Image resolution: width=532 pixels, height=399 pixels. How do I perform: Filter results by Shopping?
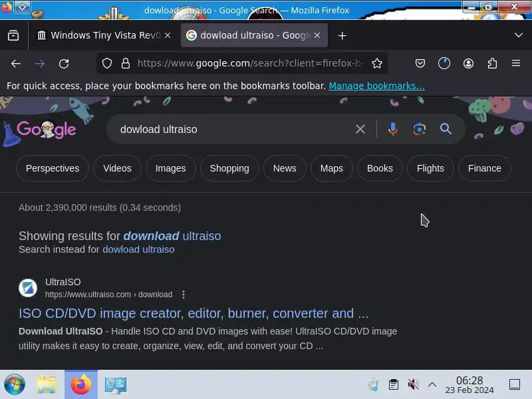click(229, 168)
